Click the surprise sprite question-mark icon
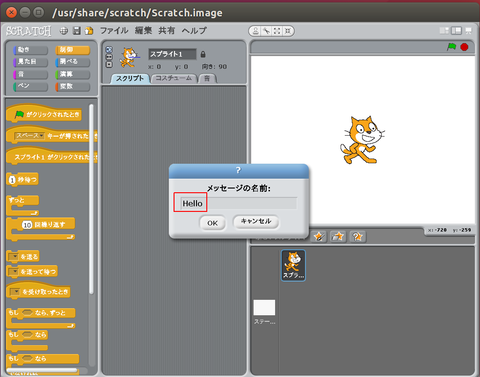 pos(358,236)
